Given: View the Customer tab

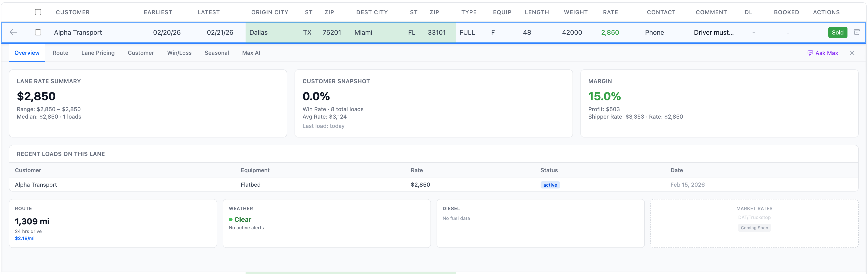Looking at the screenshot, I should [141, 53].
